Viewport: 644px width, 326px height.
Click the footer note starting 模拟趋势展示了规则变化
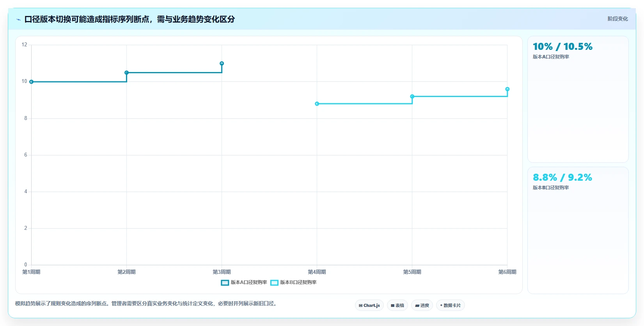146,303
